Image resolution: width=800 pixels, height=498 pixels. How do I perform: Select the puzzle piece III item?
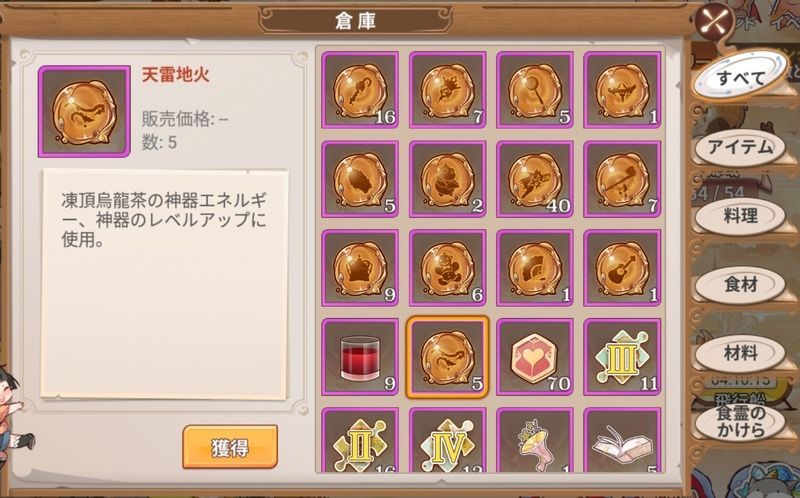click(x=622, y=357)
